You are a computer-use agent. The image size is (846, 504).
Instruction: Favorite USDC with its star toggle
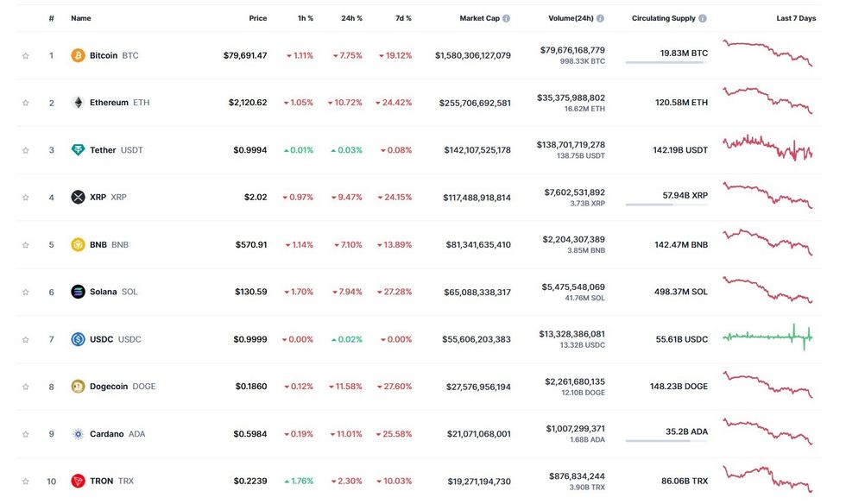coord(26,339)
